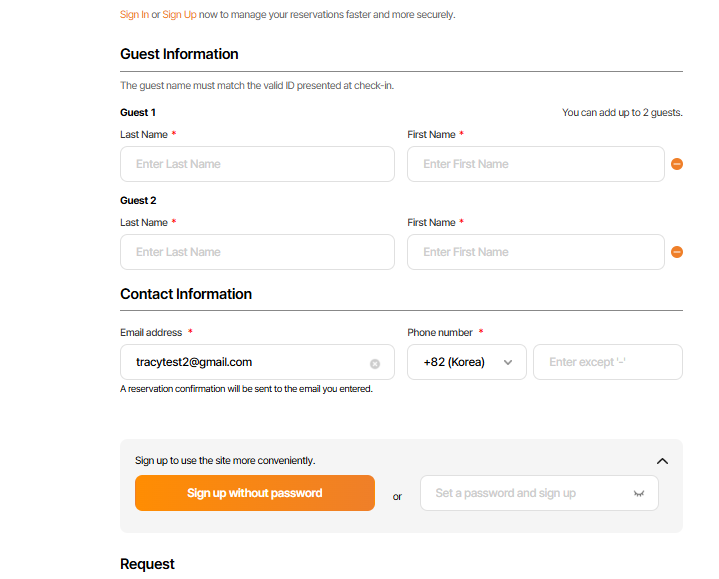Select Guest 2 First Name field

click(535, 252)
